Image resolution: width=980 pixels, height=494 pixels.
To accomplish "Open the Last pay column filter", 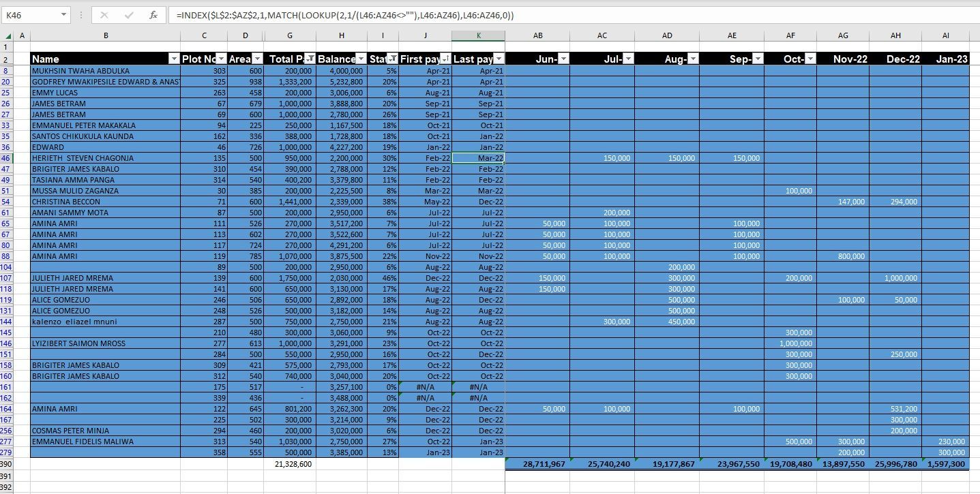I will (x=499, y=59).
